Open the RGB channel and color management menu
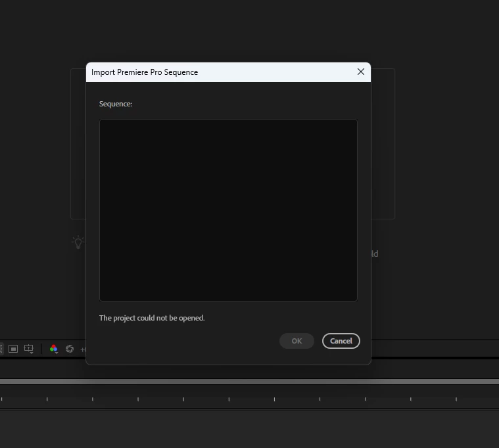The width and height of the screenshot is (499, 448). tap(54, 349)
